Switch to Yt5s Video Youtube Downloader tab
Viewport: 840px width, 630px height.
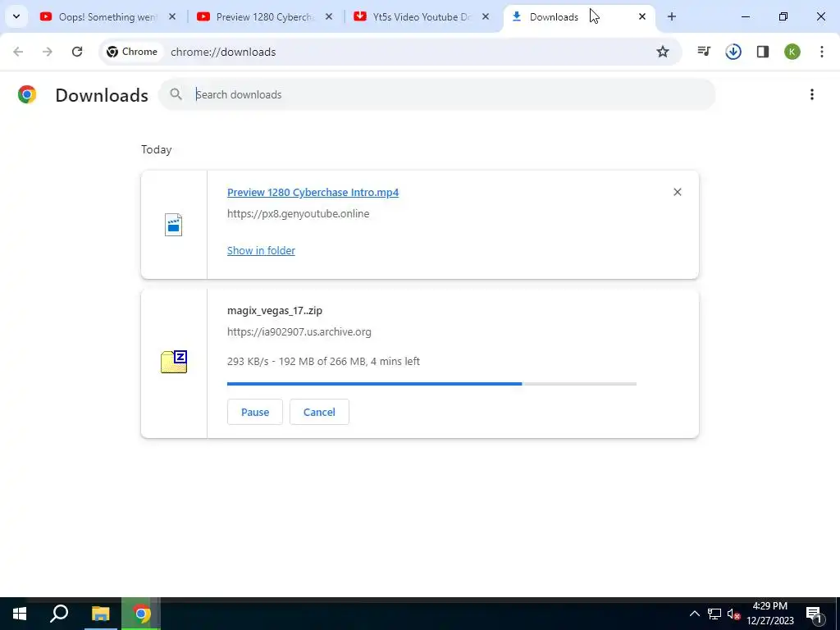422,16
